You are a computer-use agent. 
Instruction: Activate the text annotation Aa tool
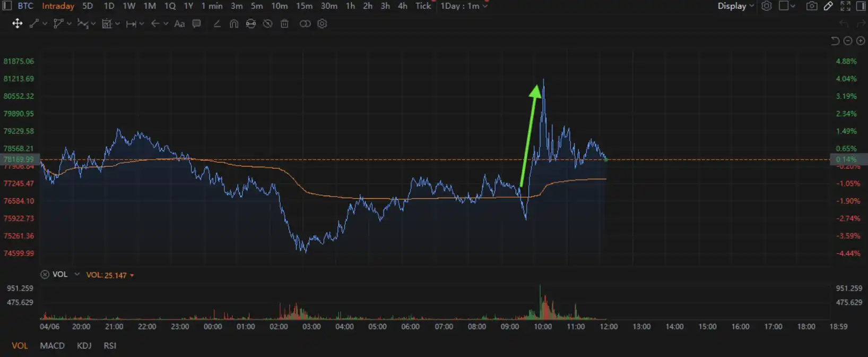pyautogui.click(x=179, y=23)
